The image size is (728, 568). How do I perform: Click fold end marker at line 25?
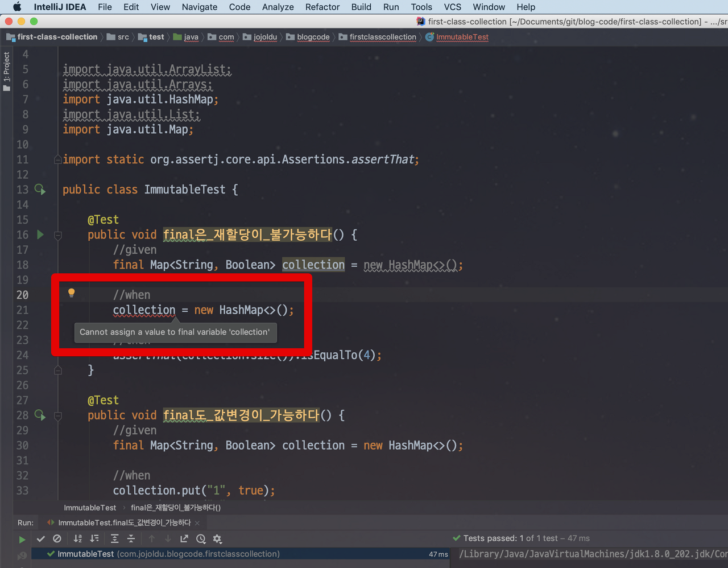pyautogui.click(x=57, y=370)
